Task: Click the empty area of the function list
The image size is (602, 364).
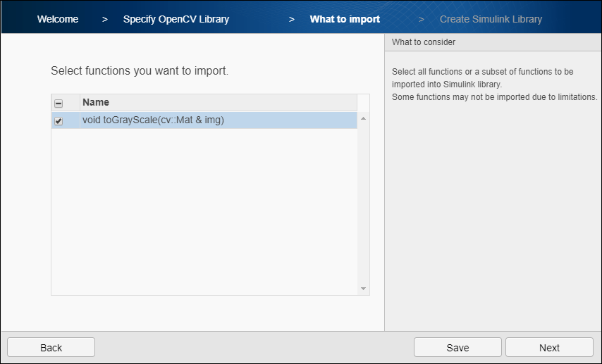Action: (x=204, y=211)
